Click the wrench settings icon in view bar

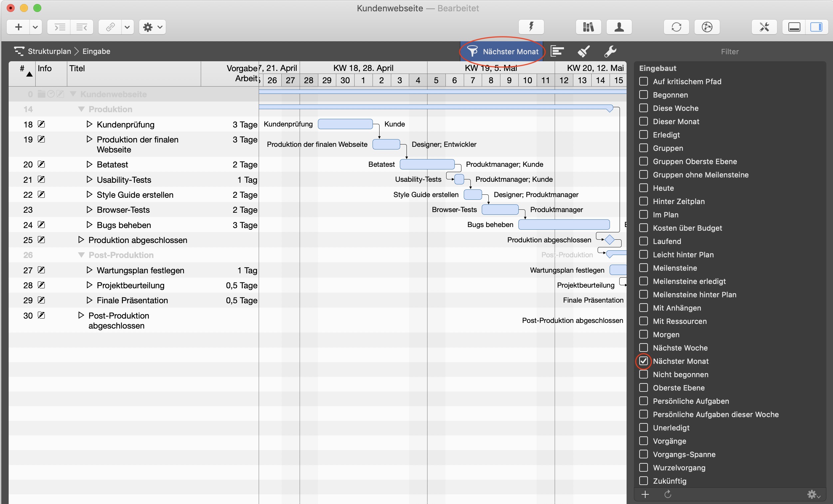pyautogui.click(x=610, y=51)
